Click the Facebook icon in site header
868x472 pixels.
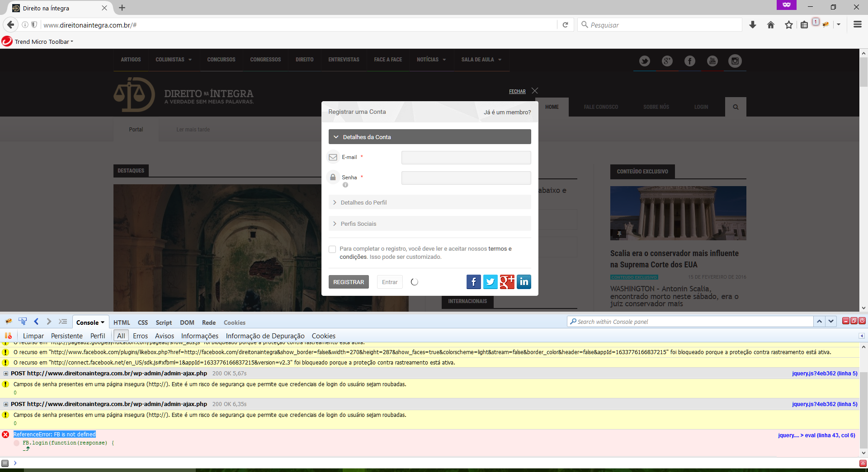(690, 61)
